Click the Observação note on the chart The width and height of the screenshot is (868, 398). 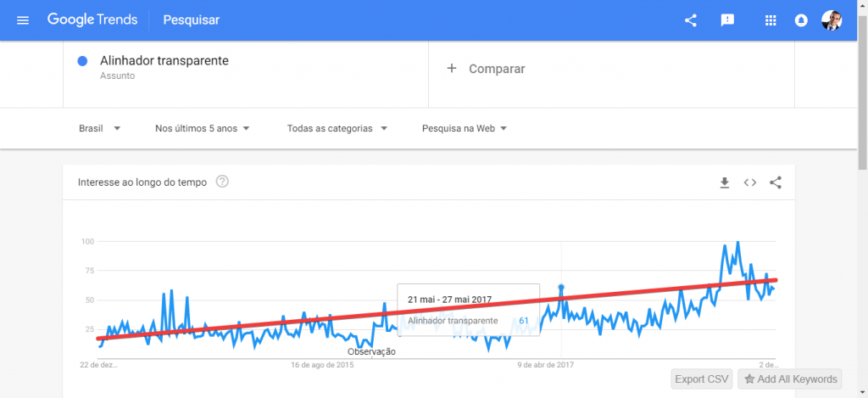click(x=371, y=351)
